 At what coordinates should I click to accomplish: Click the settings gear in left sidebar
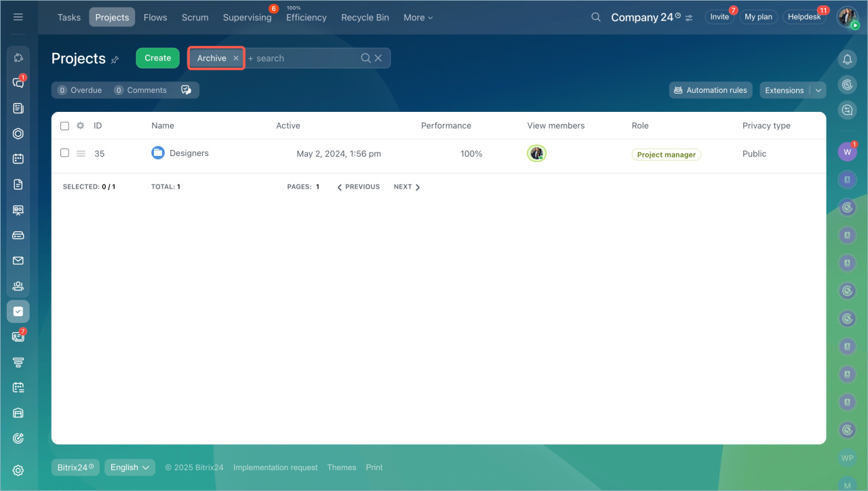coord(18,471)
